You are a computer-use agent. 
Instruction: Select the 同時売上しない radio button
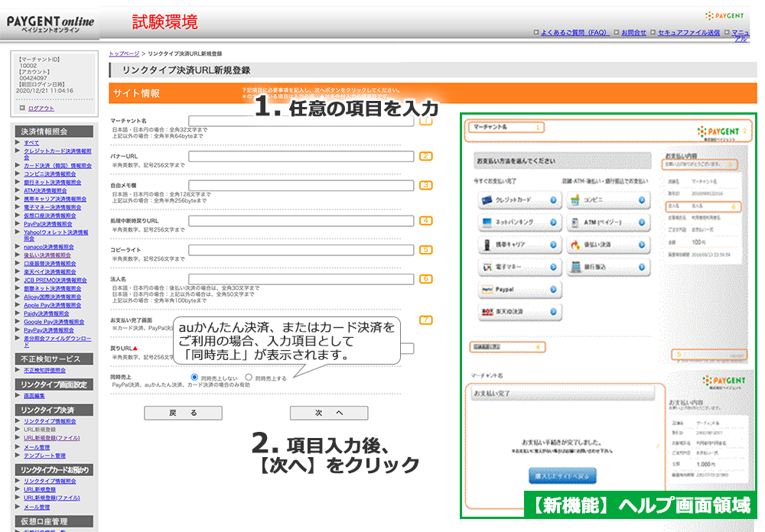(x=194, y=377)
